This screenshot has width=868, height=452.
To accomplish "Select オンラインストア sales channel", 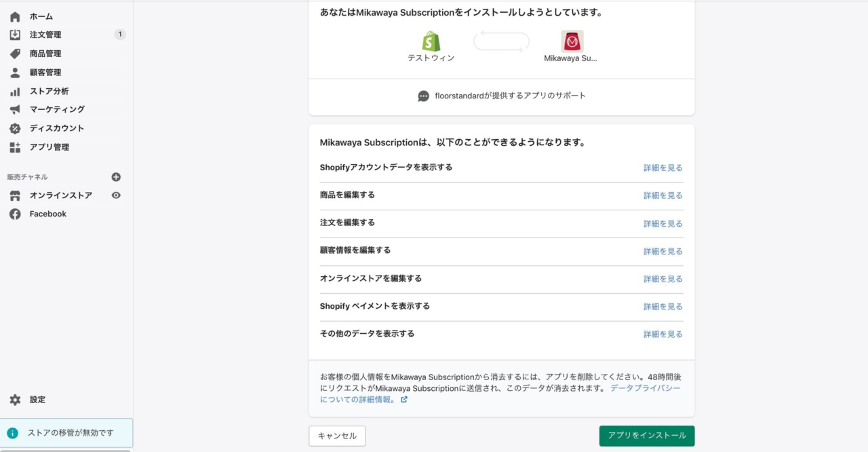I will click(x=61, y=195).
